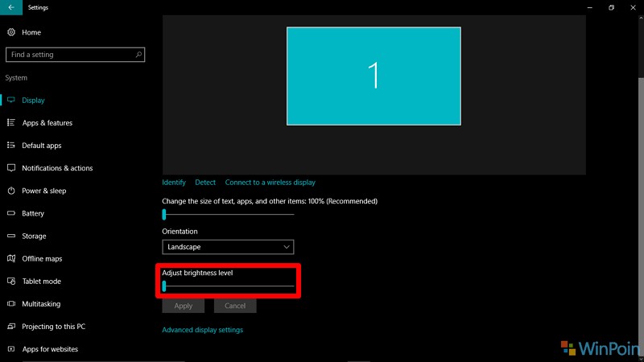Select monitor 1 in display preview
The image size is (644, 362).
point(374,76)
